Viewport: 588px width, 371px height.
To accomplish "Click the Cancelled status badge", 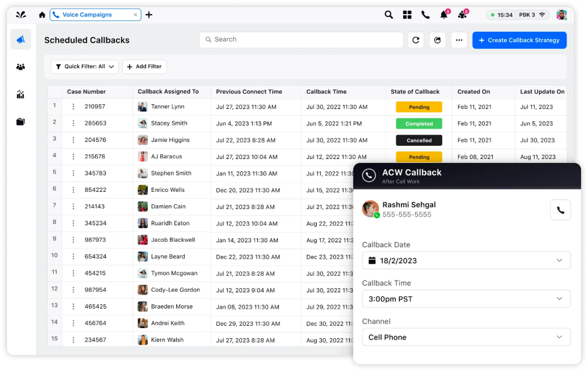I will [419, 140].
